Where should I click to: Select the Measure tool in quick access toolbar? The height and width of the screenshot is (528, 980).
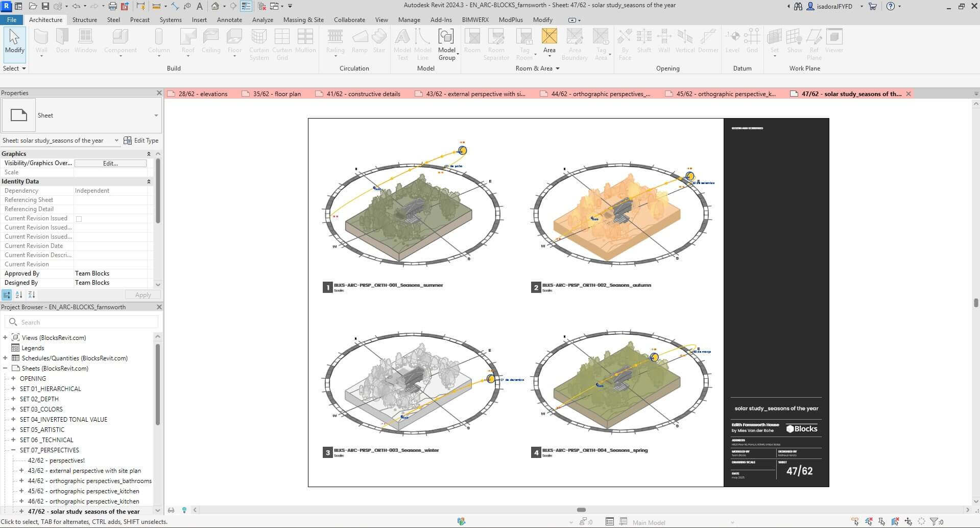156,6
